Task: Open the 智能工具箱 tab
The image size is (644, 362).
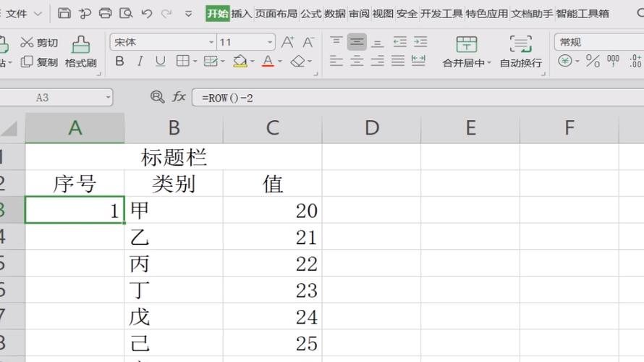Action: [x=582, y=14]
